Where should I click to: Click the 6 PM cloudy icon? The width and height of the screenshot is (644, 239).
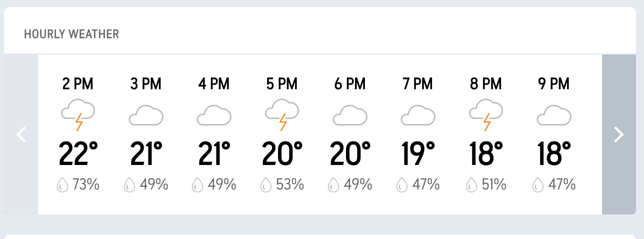[350, 115]
